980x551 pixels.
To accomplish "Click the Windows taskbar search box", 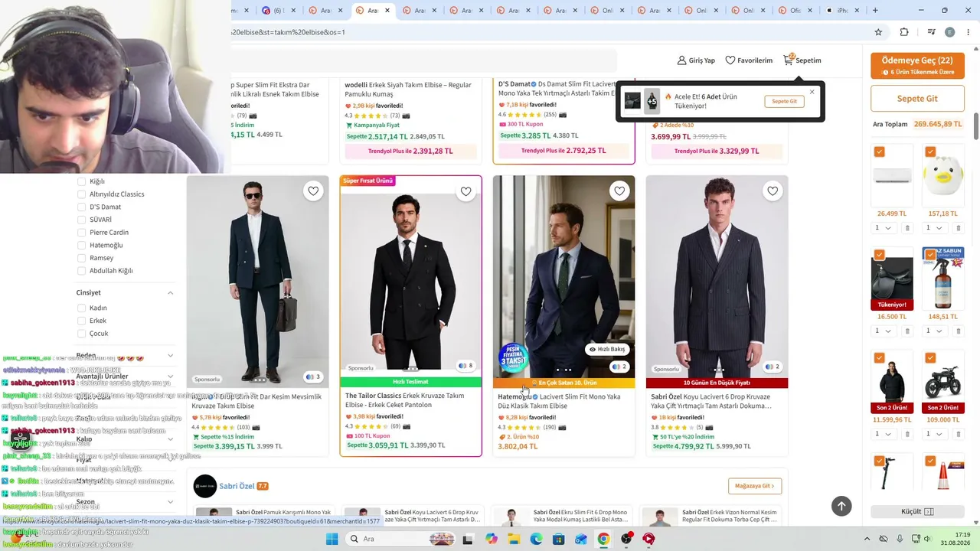I will pyautogui.click(x=402, y=539).
